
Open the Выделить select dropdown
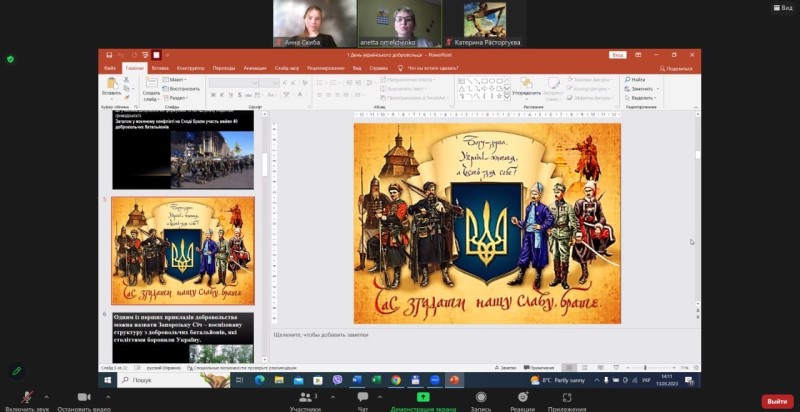coord(641,98)
